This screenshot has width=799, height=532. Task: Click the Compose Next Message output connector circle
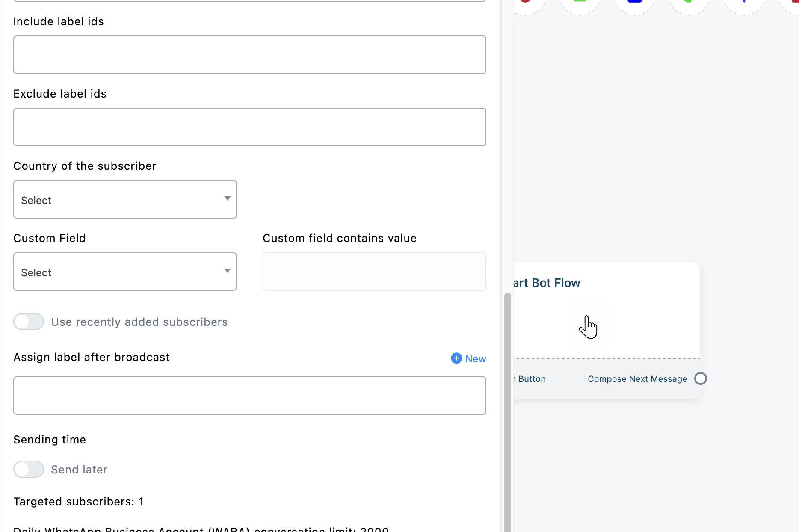pyautogui.click(x=700, y=378)
